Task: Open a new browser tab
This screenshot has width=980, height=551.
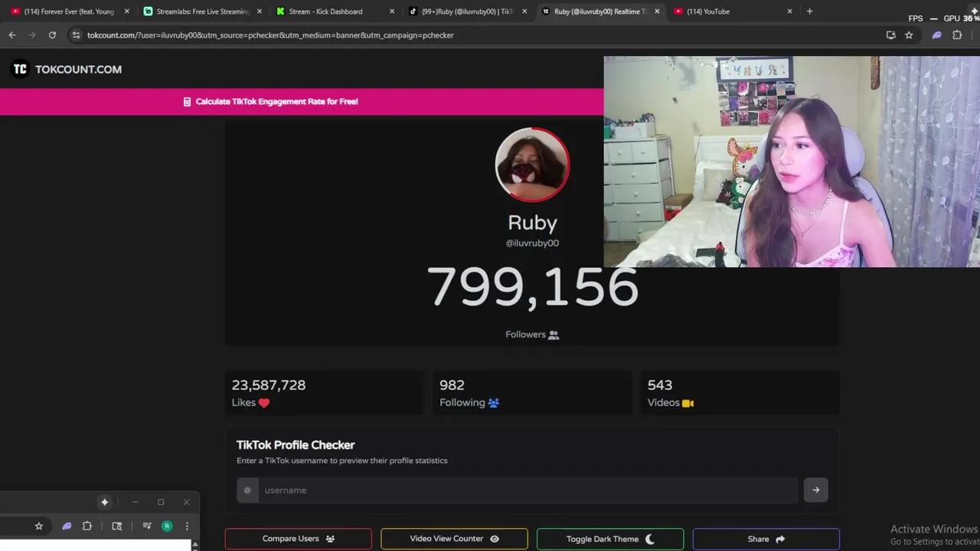Action: point(809,11)
